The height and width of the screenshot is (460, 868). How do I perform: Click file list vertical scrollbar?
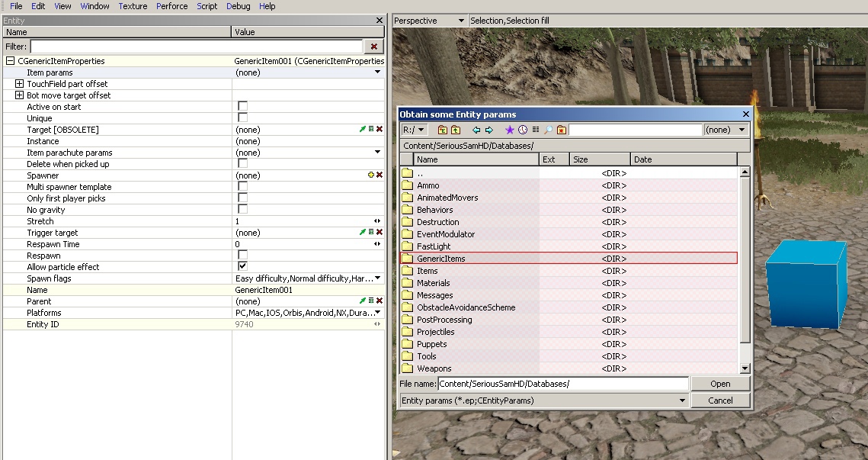coord(745,270)
